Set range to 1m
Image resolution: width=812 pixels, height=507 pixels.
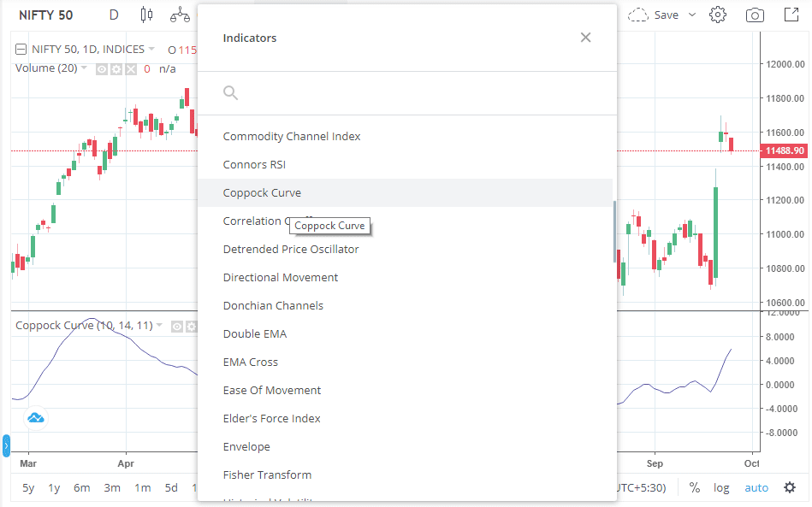pyautogui.click(x=142, y=488)
